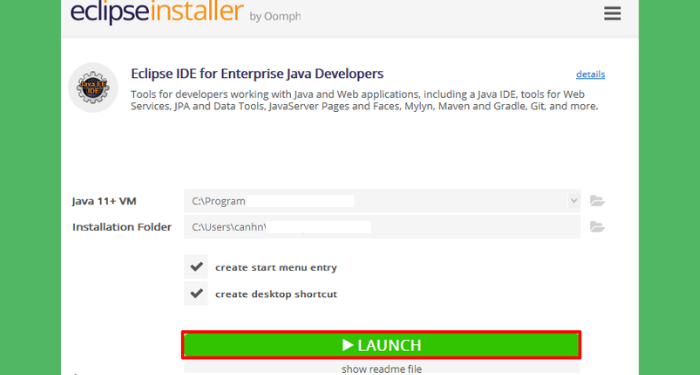
Task: Click the create start menu entry label
Action: (x=276, y=268)
